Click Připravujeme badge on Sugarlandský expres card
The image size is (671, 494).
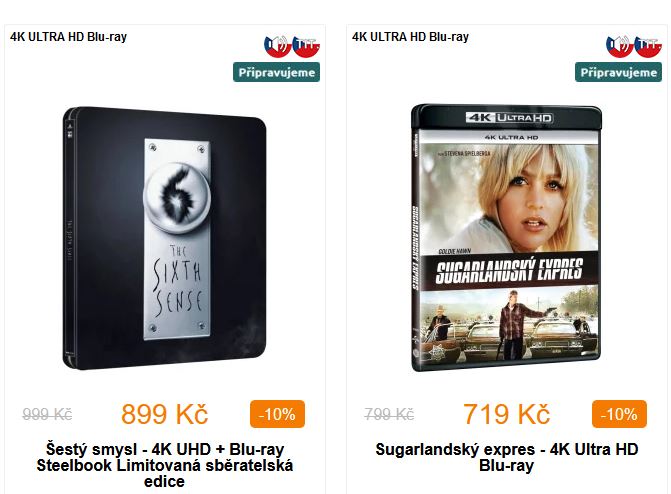coord(618,72)
